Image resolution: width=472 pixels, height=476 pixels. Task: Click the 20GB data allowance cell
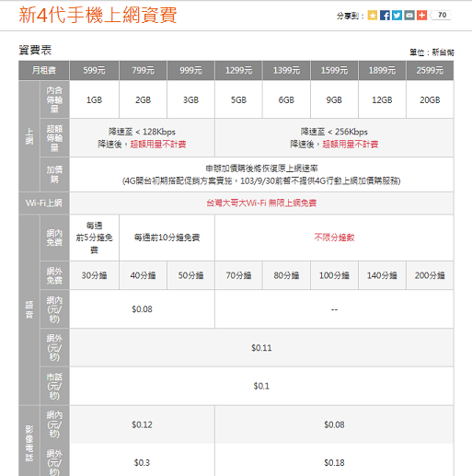click(430, 99)
